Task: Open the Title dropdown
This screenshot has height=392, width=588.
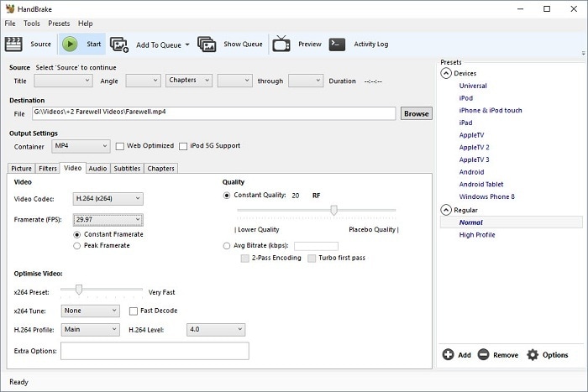Action: (x=63, y=81)
